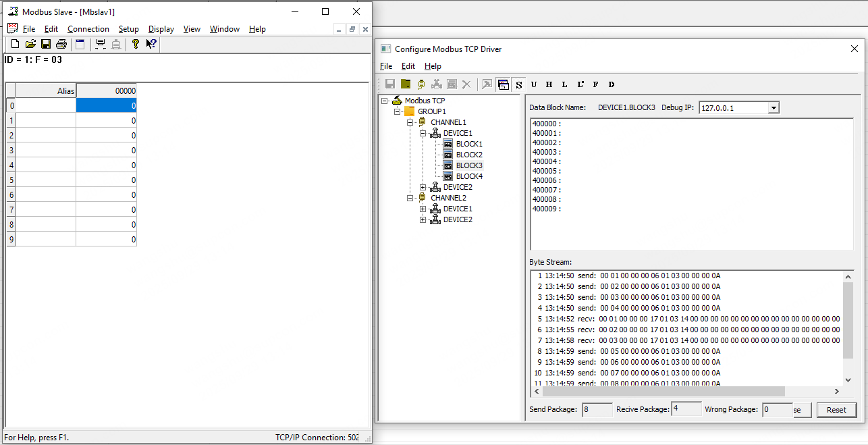
Task: Collapse the CHANNEL1 tree node
Action: 410,122
